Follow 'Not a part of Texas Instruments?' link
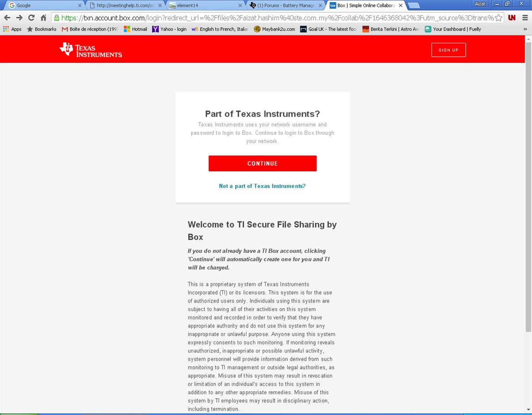Screen dimensions: 532x415 coord(263,186)
